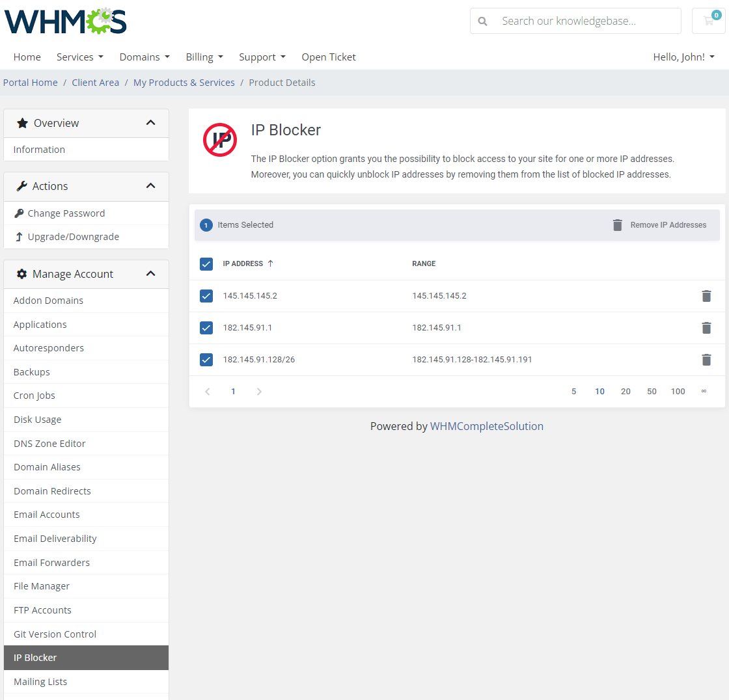Open Email Deliverability in sidebar
The width and height of the screenshot is (729, 700).
86,539
